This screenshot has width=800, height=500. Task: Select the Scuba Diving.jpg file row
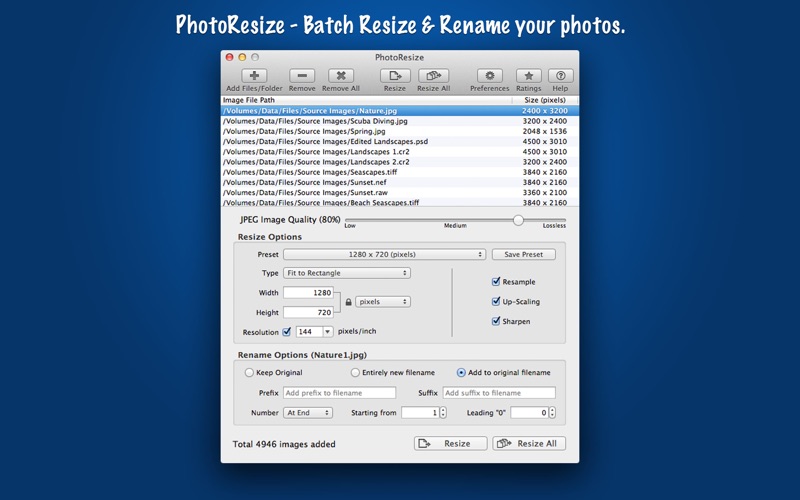[400, 121]
